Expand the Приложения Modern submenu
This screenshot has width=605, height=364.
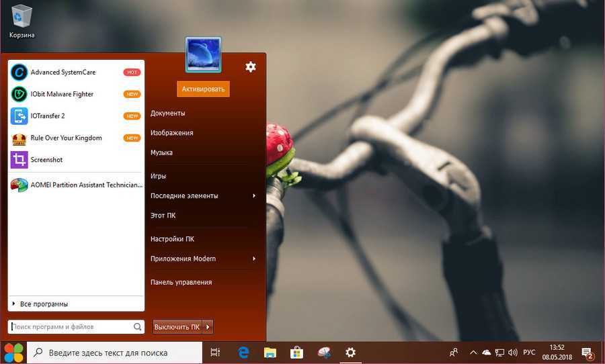(x=254, y=259)
